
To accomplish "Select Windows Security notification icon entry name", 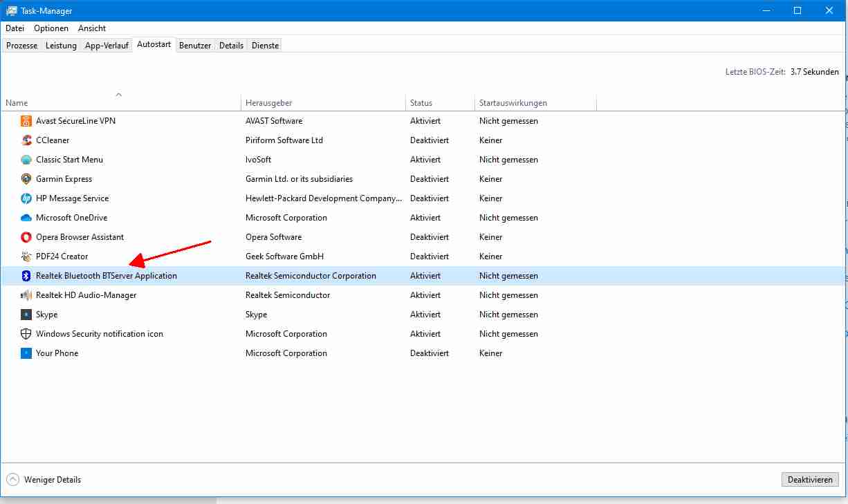I will click(100, 334).
